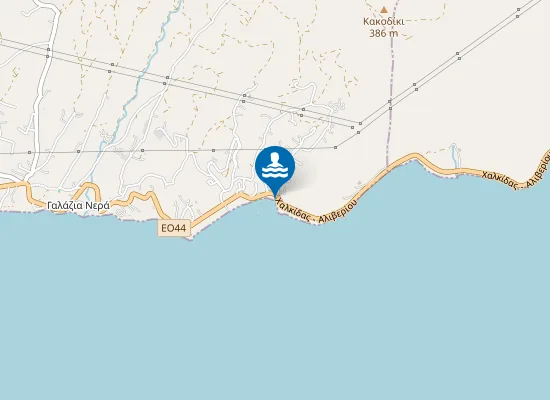The width and height of the screenshot is (550, 400).
Task: Click the Χαλκίδας - Αλιβερίου label at the map's right edge
Action: (x=516, y=170)
